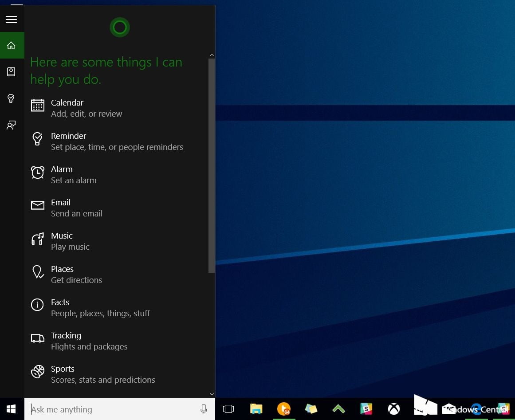Open Sports scores and predictions
This screenshot has height=420, width=515.
102,374
